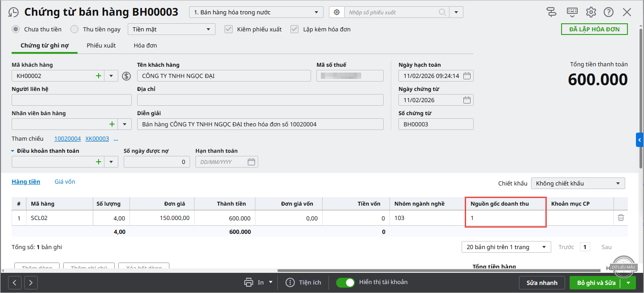Click the Sửa nhanh button

(542, 283)
